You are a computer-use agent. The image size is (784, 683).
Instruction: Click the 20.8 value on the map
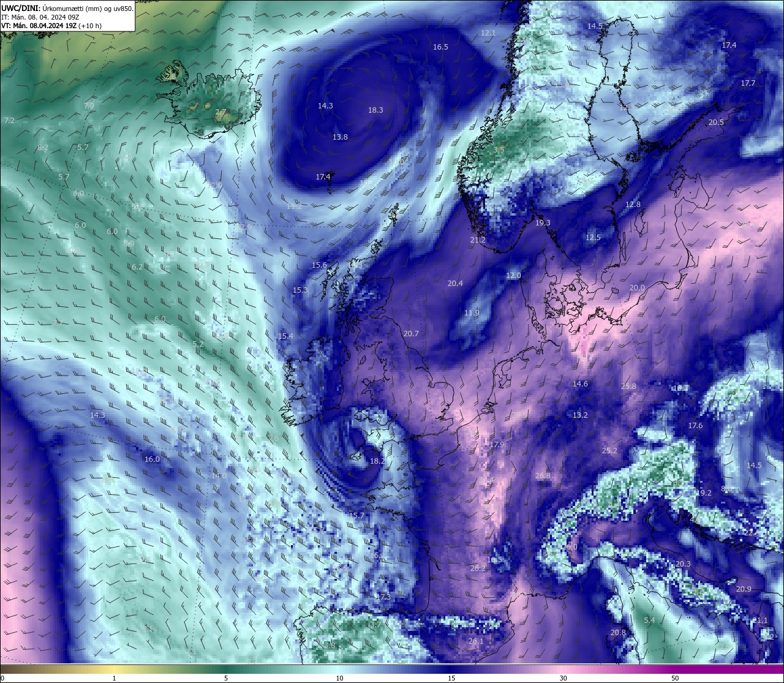pos(618,633)
